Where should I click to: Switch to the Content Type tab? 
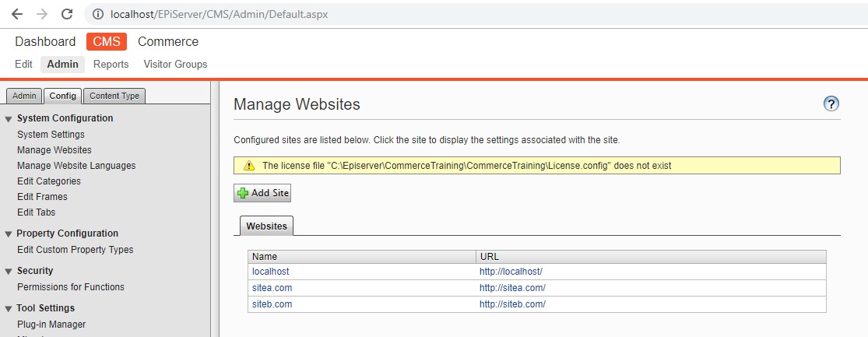click(114, 96)
